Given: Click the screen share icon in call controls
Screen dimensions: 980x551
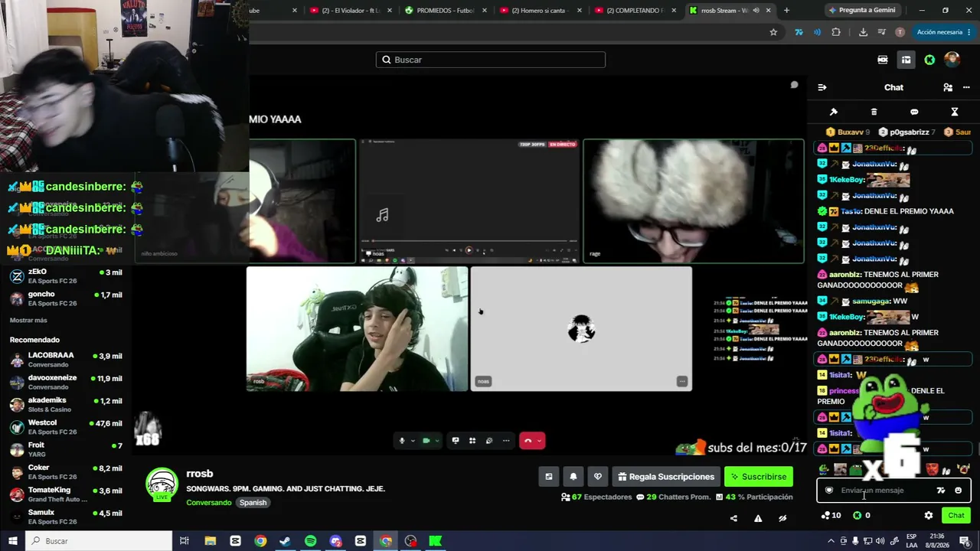Looking at the screenshot, I should (456, 441).
